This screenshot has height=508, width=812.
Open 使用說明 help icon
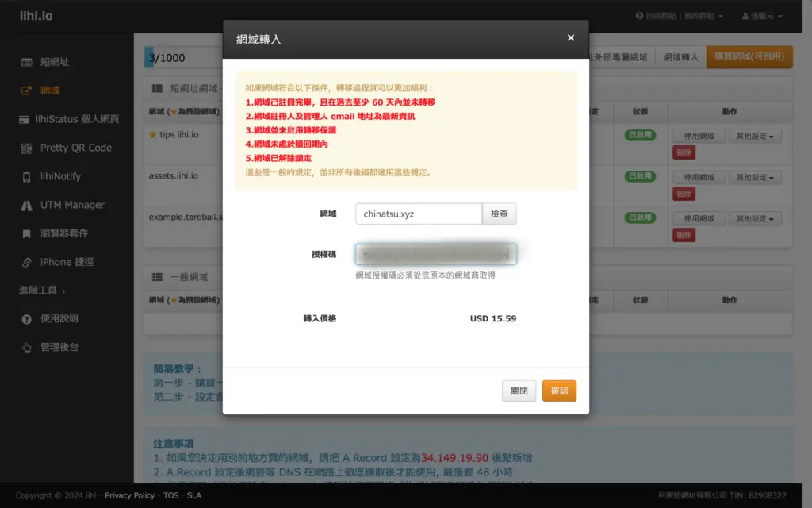point(26,318)
